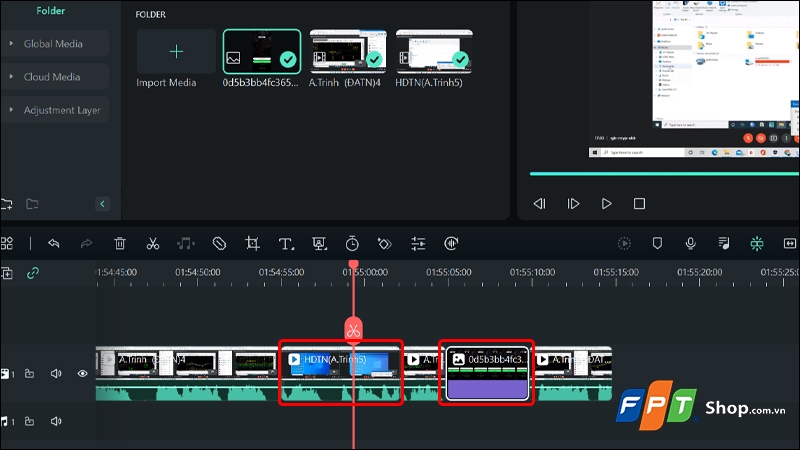Stop the preview playback
Image resolution: width=800 pixels, height=450 pixels.
tap(639, 204)
